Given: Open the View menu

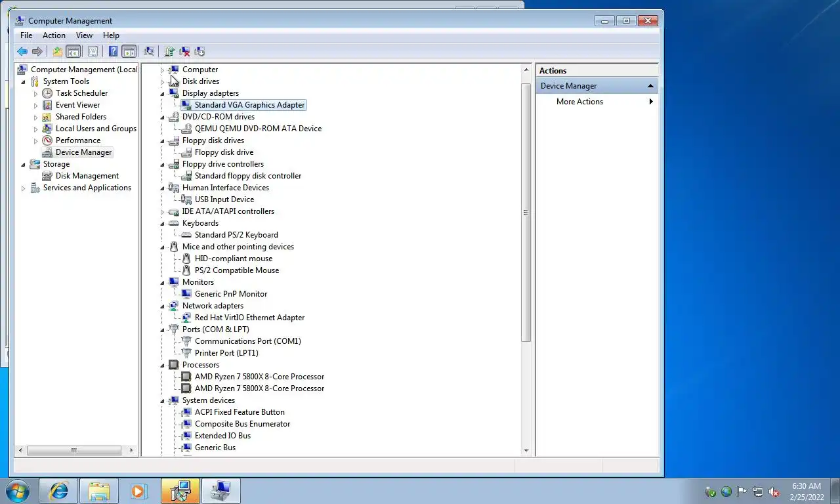Looking at the screenshot, I should [x=84, y=35].
